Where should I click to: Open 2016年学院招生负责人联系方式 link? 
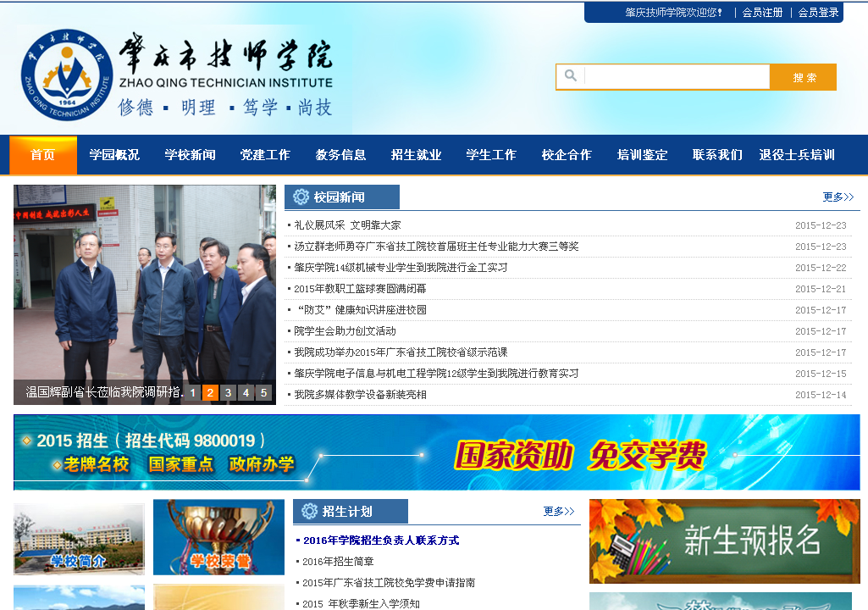tap(381, 541)
